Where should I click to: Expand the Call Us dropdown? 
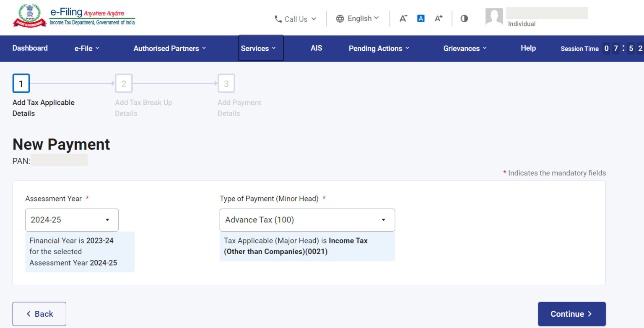pos(296,18)
